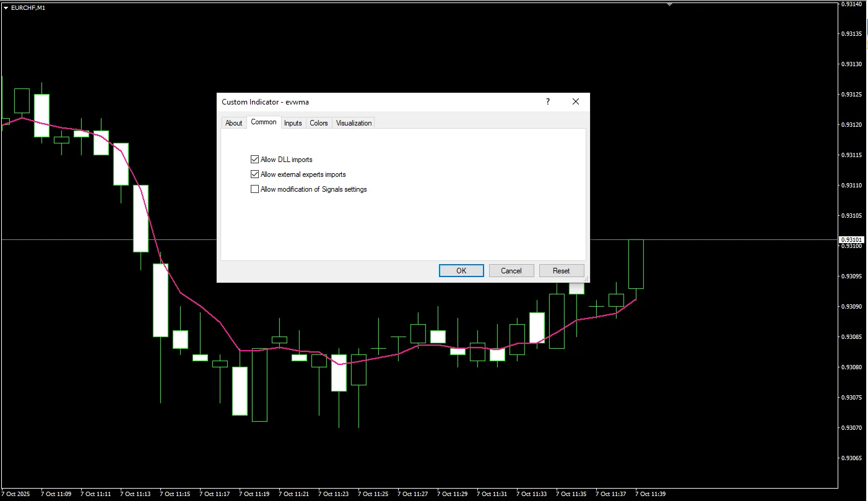Click the Custom Indicator - evwma title bar
Screen dimensions: 868x501
tap(371, 102)
